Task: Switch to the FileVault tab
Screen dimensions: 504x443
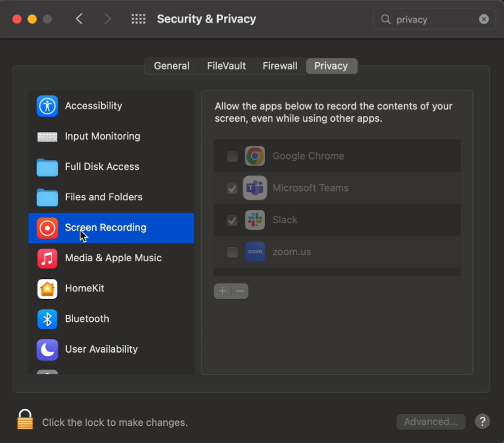Action: click(226, 66)
